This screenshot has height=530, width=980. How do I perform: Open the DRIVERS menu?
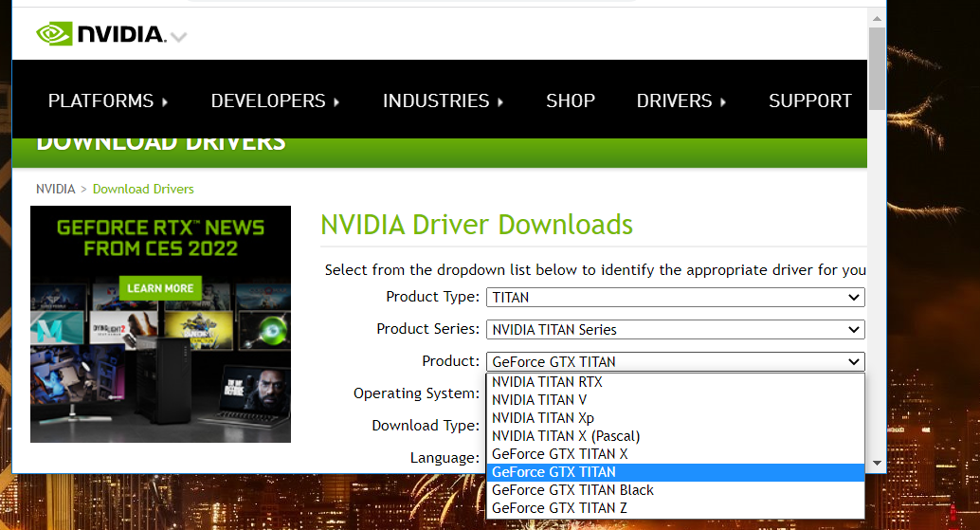[681, 101]
